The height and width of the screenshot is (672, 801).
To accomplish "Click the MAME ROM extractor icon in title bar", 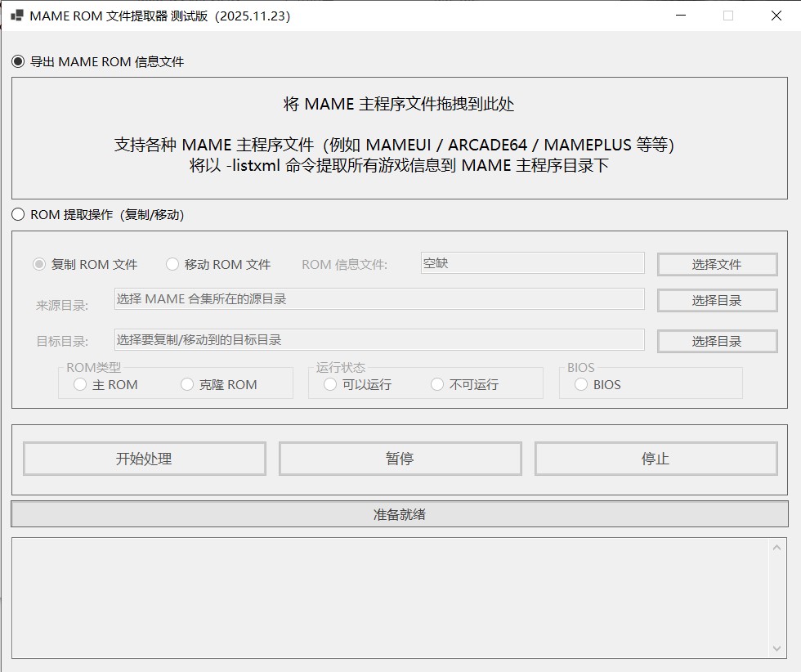I will click(17, 16).
